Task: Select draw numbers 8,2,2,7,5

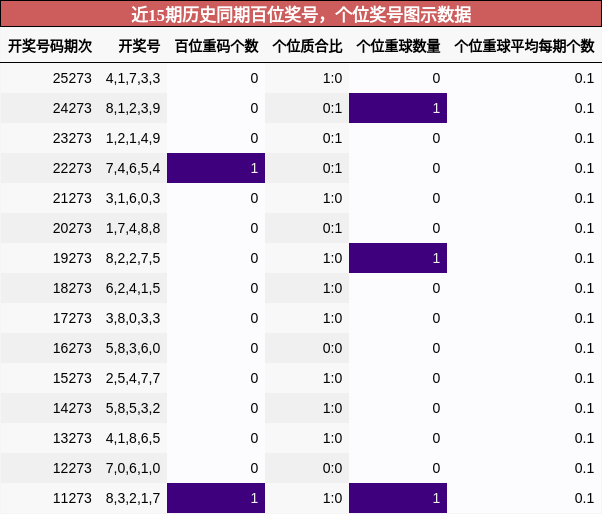Action: 133,258
